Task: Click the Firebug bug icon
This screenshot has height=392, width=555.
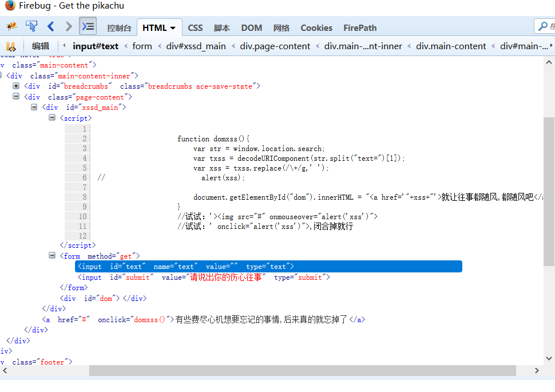Action: 11,26
